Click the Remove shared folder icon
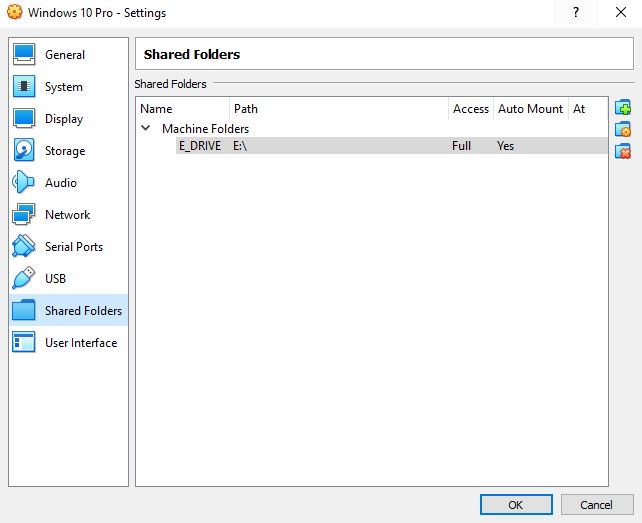 tap(623, 151)
